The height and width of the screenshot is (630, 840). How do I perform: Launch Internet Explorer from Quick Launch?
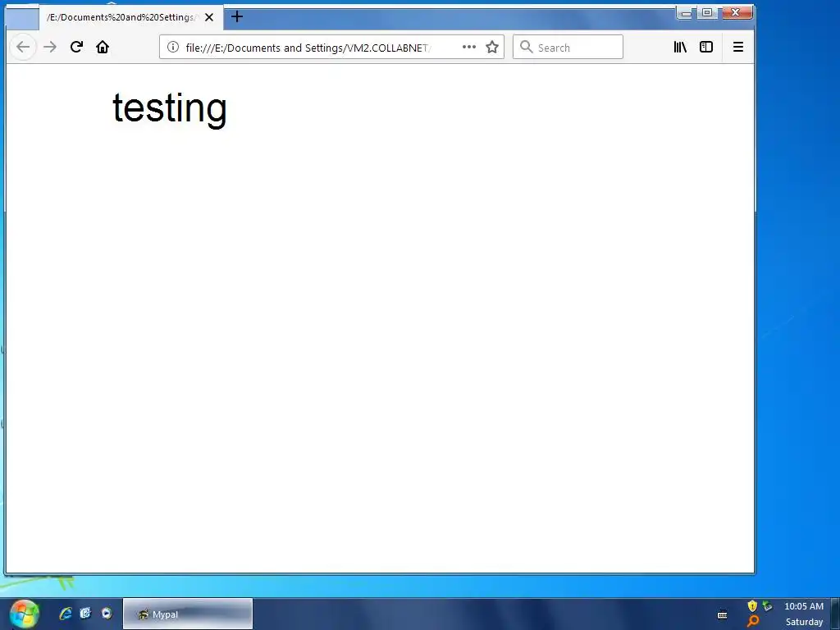point(66,614)
